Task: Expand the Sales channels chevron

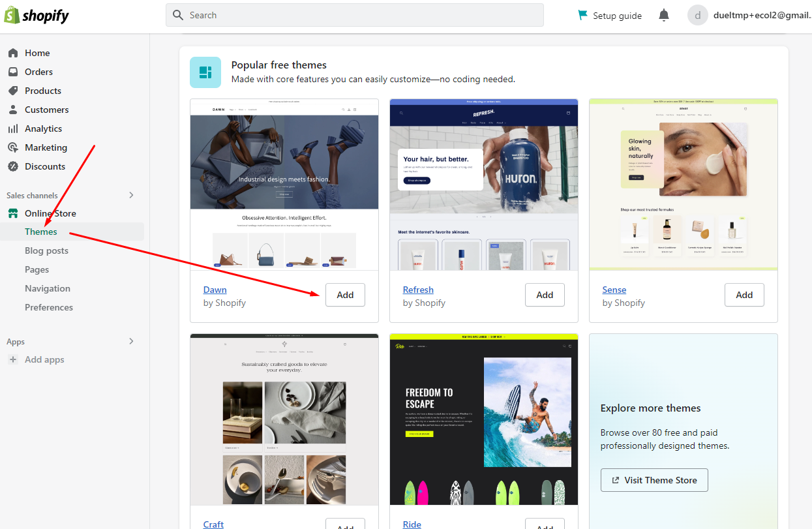Action: pyautogui.click(x=131, y=195)
